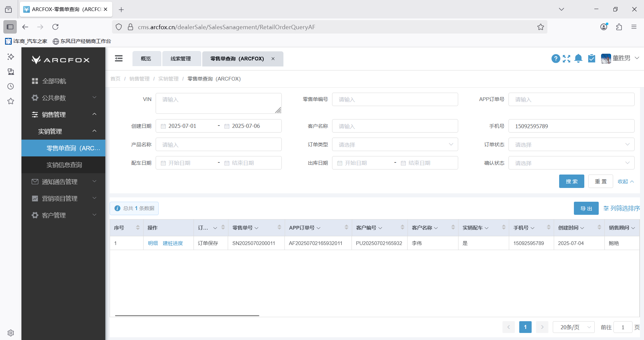Open notifications bell icon
The height and width of the screenshot is (340, 644).
(x=578, y=59)
